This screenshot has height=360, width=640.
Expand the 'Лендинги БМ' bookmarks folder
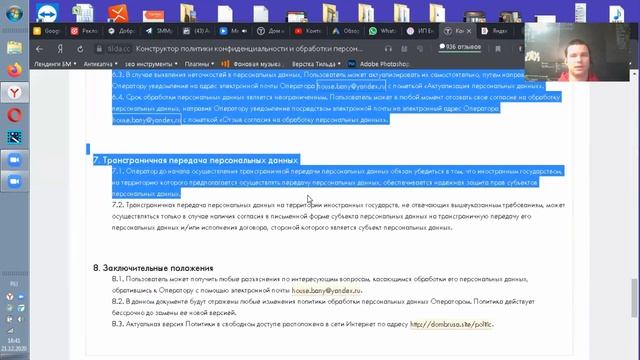point(55,64)
